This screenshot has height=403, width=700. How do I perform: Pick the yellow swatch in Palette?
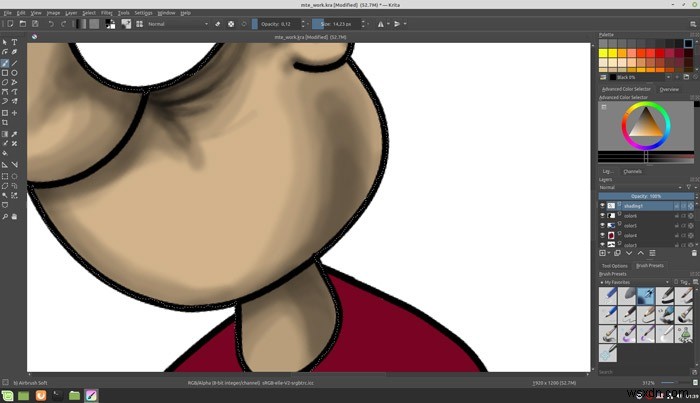[x=603, y=53]
